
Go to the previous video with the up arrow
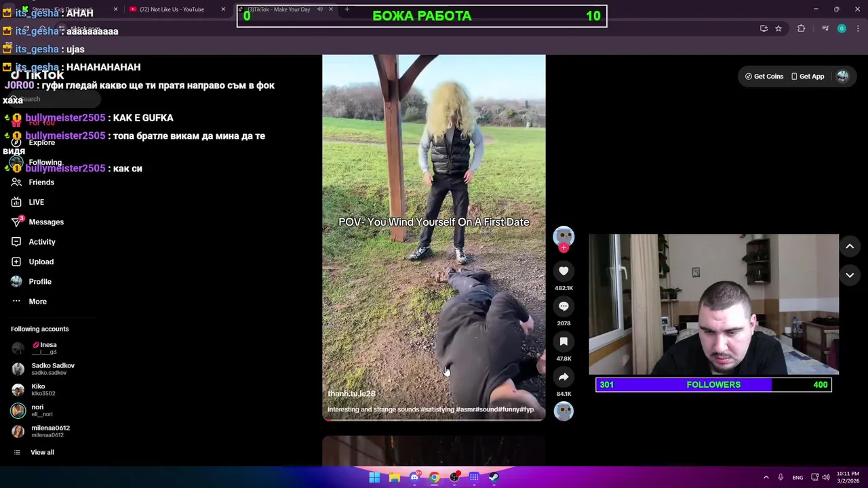850,246
